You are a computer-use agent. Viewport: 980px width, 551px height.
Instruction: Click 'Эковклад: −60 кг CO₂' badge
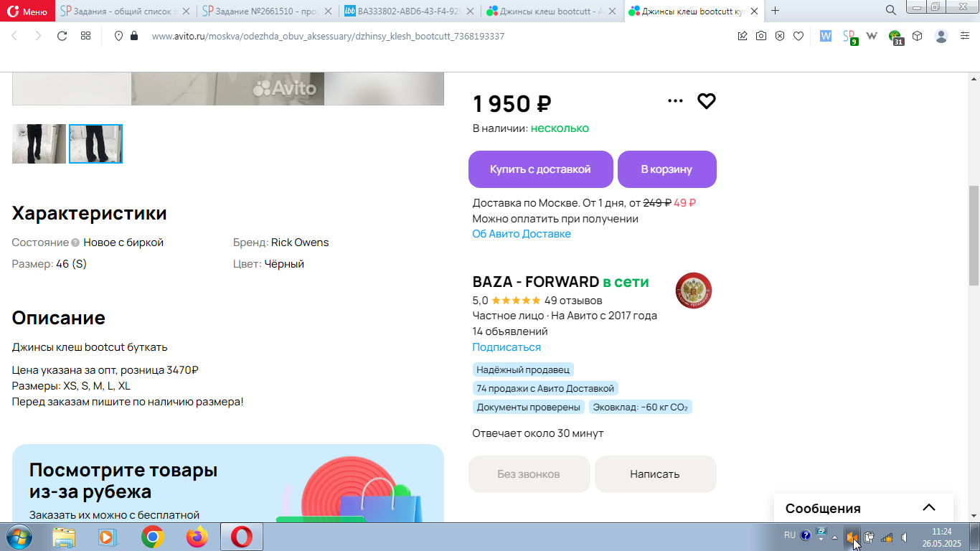(x=641, y=407)
